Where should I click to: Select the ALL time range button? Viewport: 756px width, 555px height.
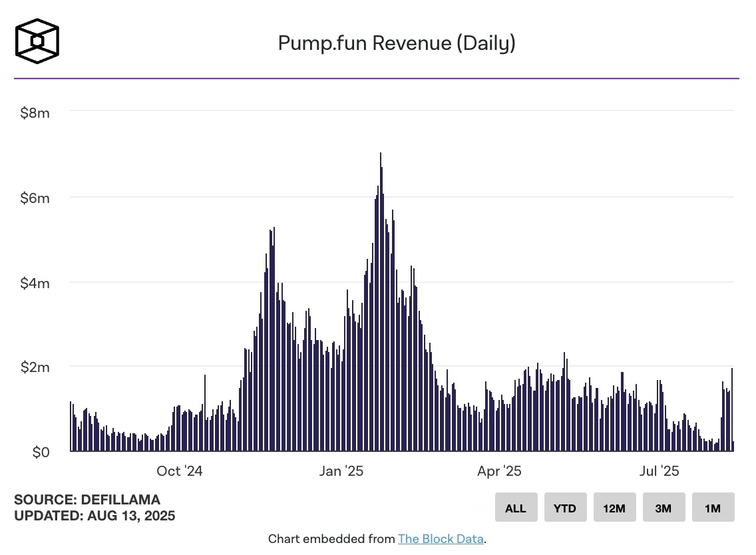516,507
